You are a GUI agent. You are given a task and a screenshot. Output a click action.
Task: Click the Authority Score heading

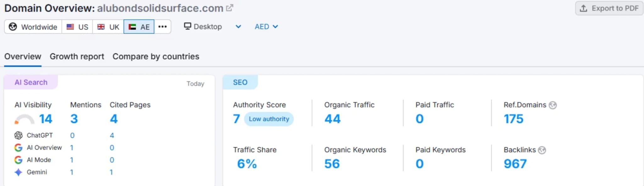tap(259, 105)
